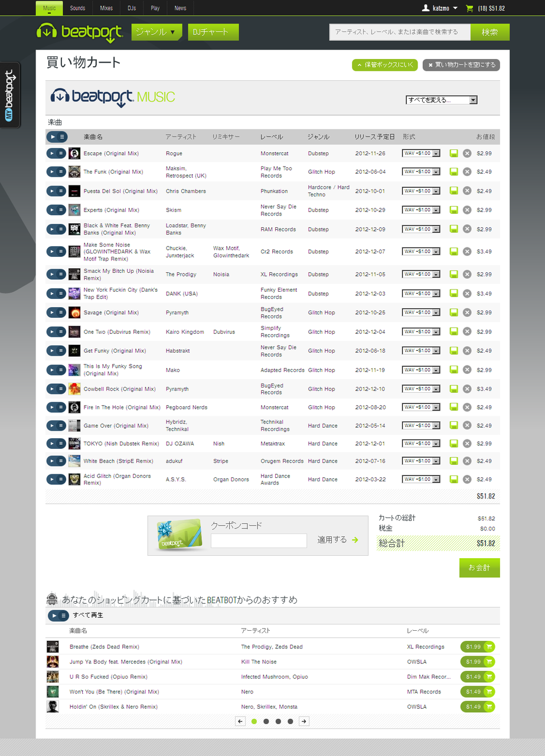Viewport: 545px width, 756px height.
Task: Open the すべてを変える format dropdown
Action: (x=442, y=100)
